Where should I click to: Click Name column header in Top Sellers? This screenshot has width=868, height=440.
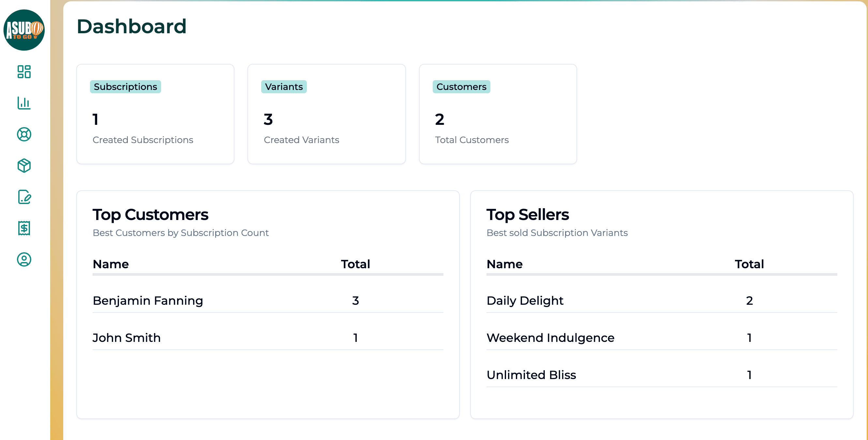505,264
